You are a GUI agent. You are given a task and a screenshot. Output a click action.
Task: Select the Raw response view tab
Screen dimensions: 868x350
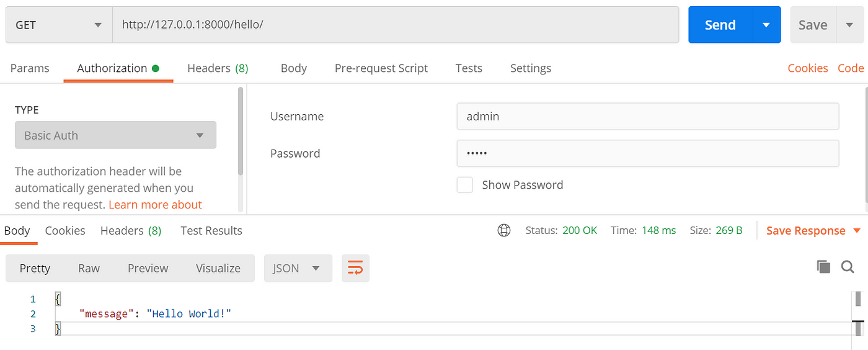click(x=89, y=268)
